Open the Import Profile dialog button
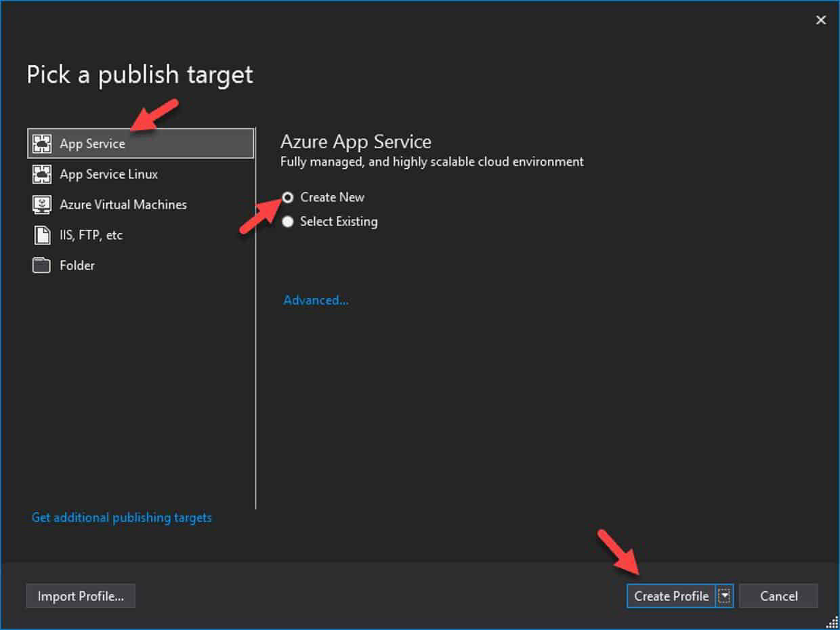The width and height of the screenshot is (840, 630). [x=81, y=596]
